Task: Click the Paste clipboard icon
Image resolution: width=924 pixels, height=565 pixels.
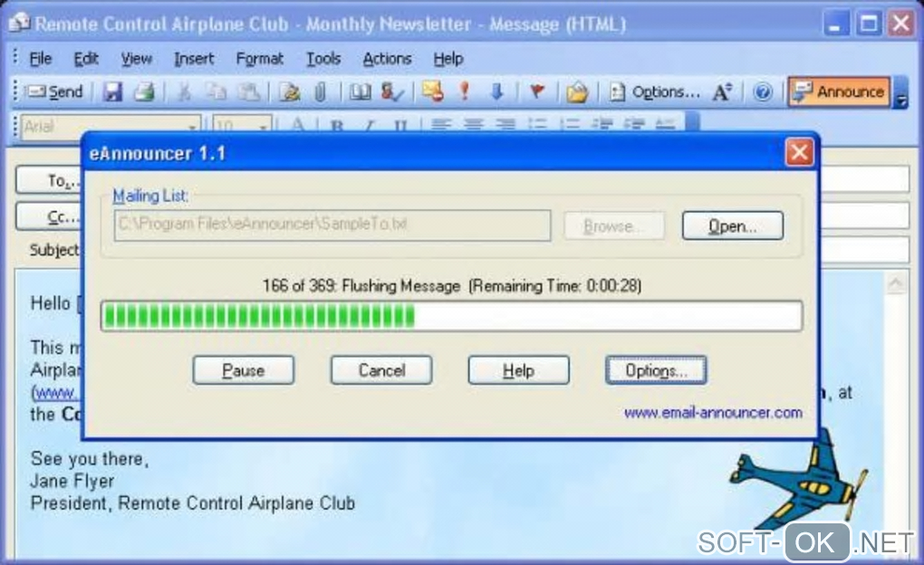Action: click(x=249, y=92)
